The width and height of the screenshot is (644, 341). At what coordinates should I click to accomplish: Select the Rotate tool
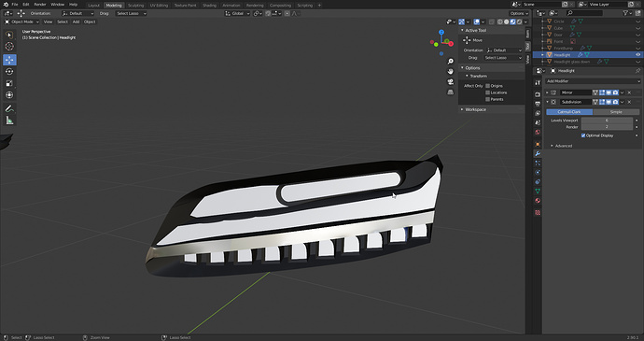(9, 72)
